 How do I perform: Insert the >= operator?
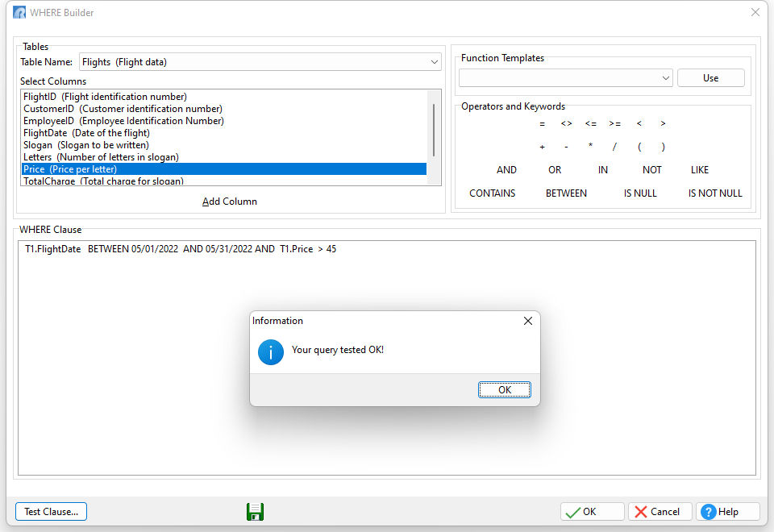[x=614, y=124]
